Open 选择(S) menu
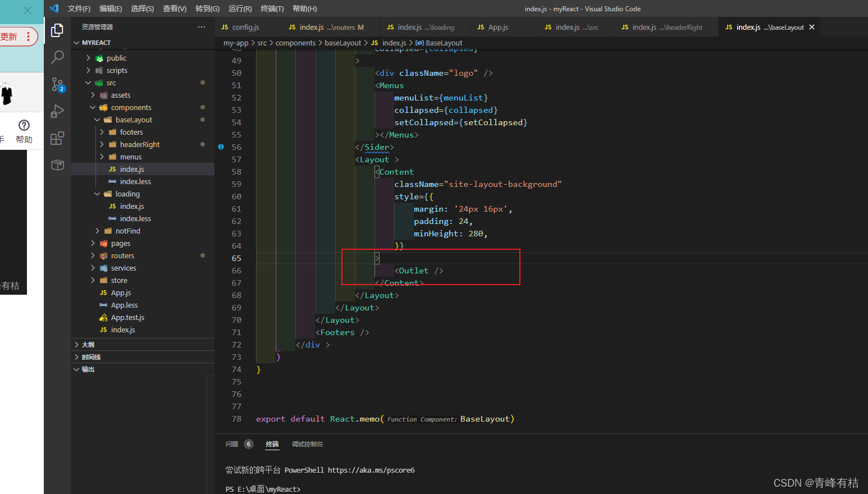 point(143,8)
